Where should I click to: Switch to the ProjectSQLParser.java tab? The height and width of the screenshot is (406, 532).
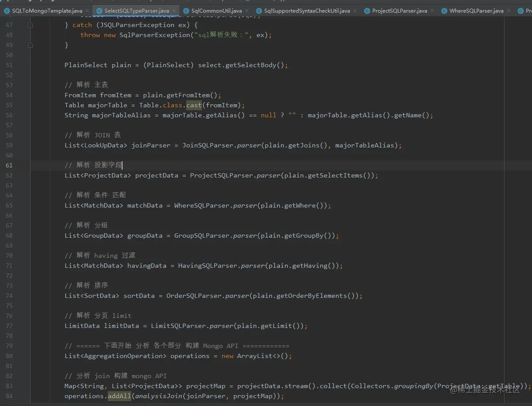pos(399,10)
